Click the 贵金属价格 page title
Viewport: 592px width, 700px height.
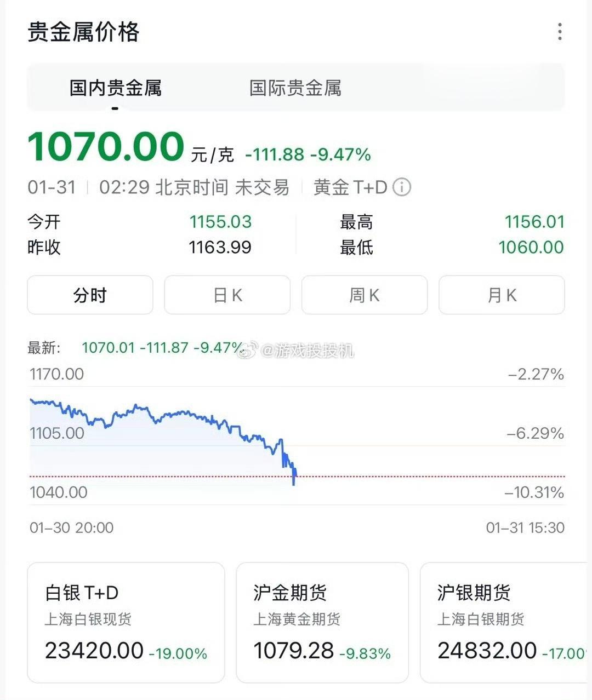83,32
